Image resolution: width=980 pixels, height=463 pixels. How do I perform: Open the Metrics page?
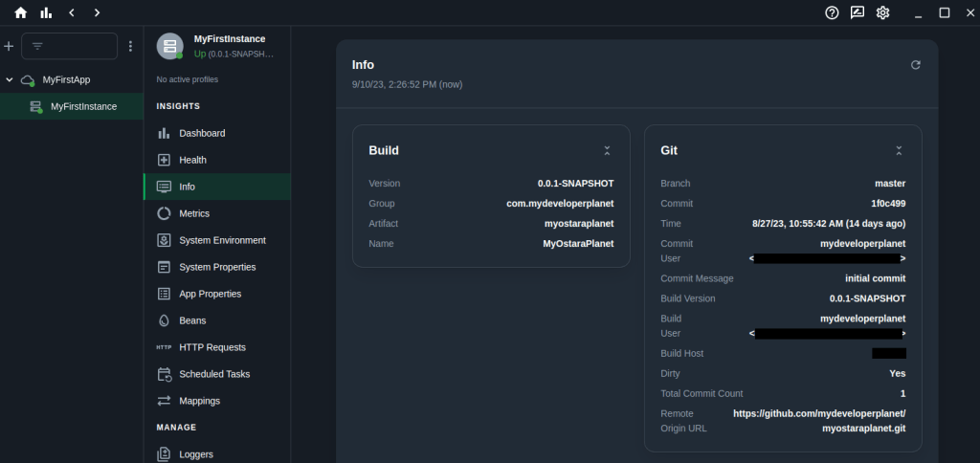coord(194,213)
